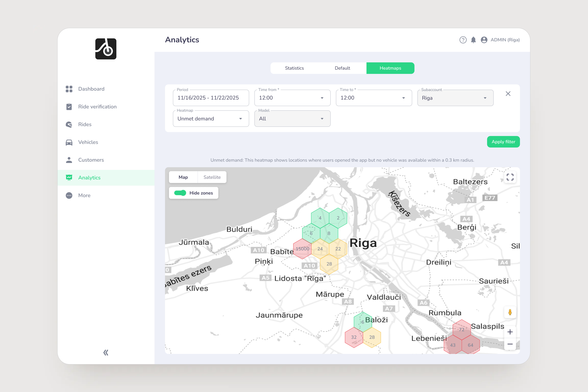
Task: Click the green hexagon labeled 2
Action: pyautogui.click(x=338, y=218)
